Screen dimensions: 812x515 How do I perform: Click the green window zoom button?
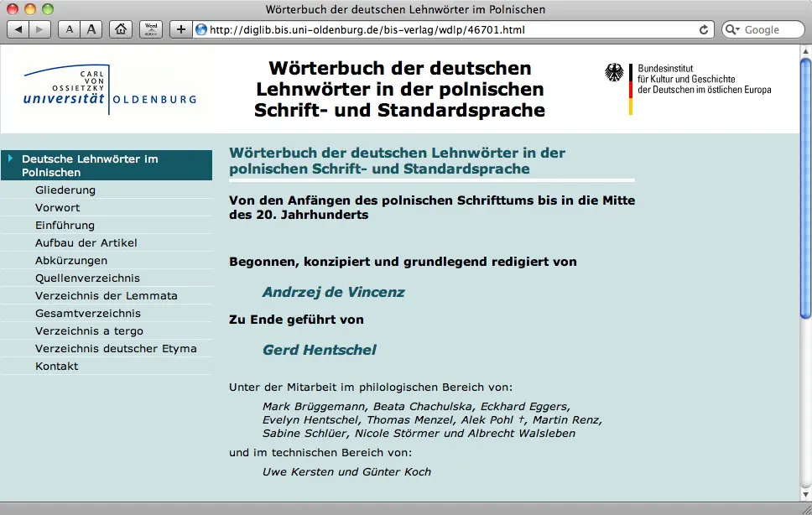tap(48, 8)
